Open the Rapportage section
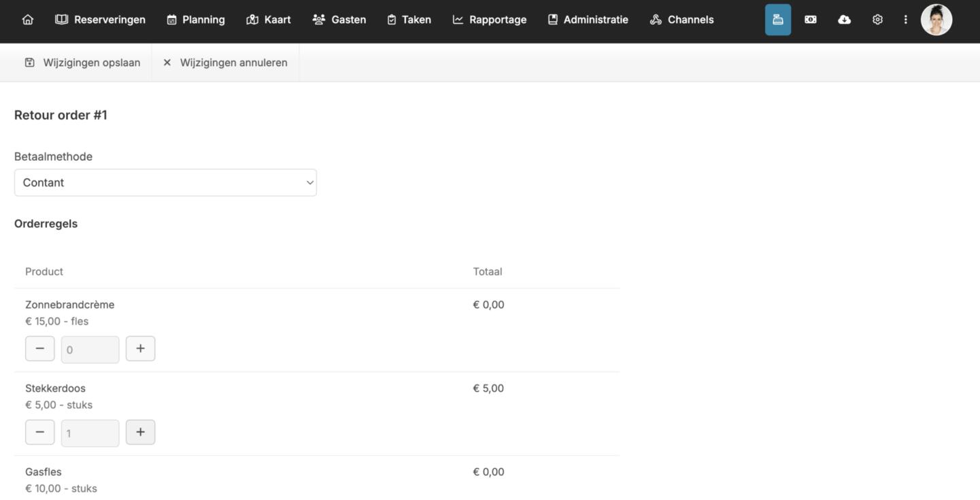Viewport: 980px width, 500px height. pyautogui.click(x=490, y=20)
